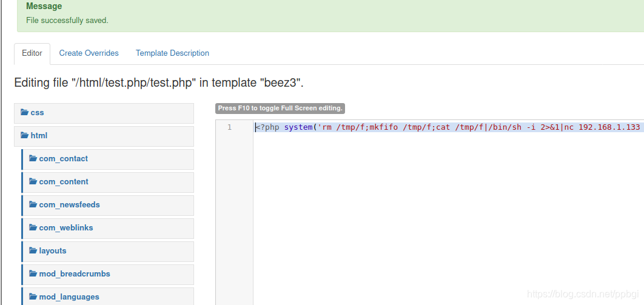Click the com_newsfeeds folder icon
Screen dimensions: 644x305
[x=33, y=204]
